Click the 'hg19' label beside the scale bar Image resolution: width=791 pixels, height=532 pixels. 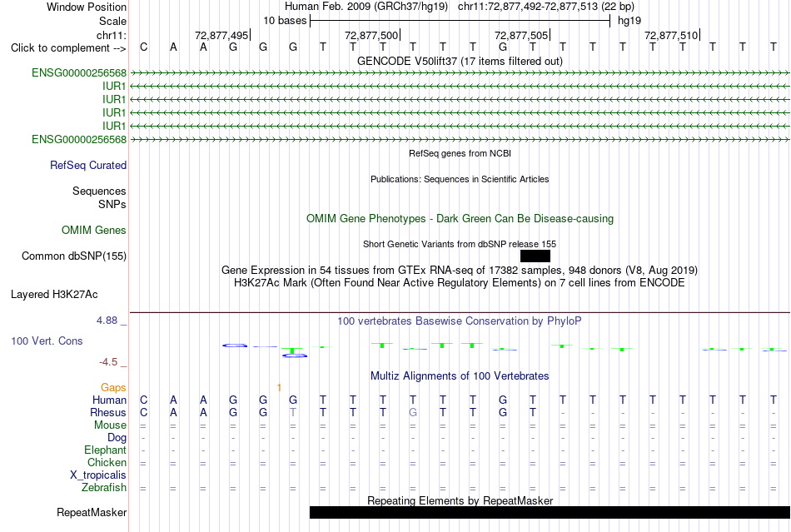click(x=629, y=21)
